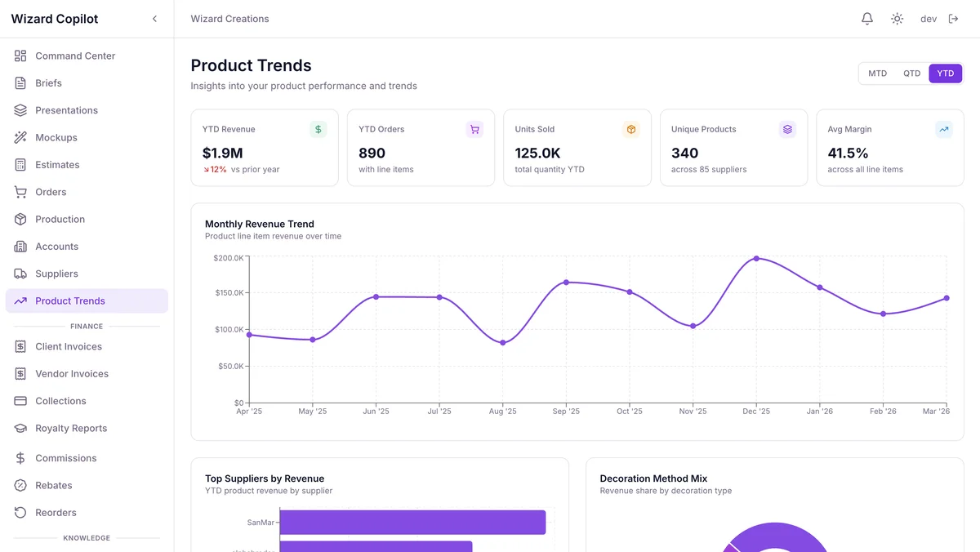This screenshot has width=980, height=552.
Task: Click the 41.5% average margin value
Action: [848, 153]
